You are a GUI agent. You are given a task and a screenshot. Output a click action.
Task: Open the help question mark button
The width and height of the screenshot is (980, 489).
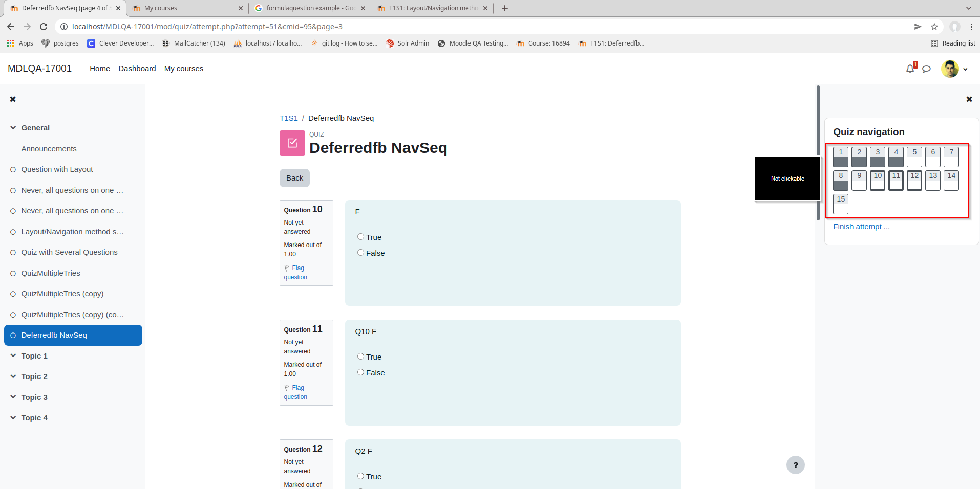pos(796,465)
